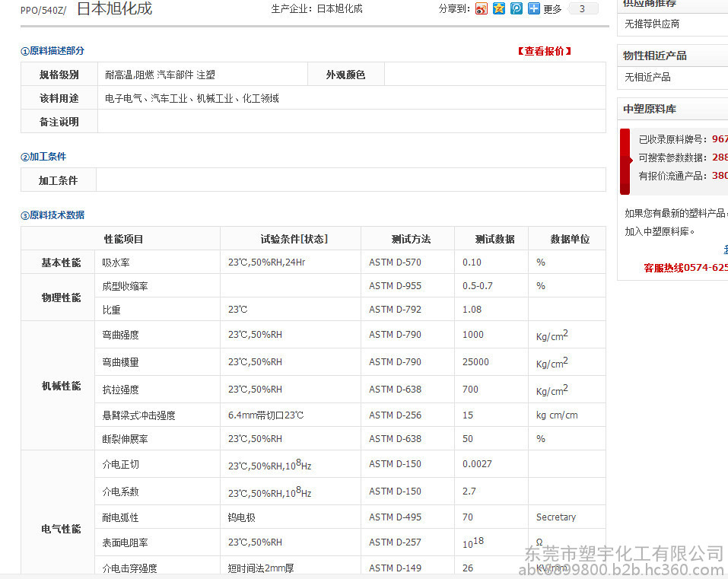Viewport: 728px width, 579px height.
Task: Click the 比重 value 1.08
Action: [472, 309]
